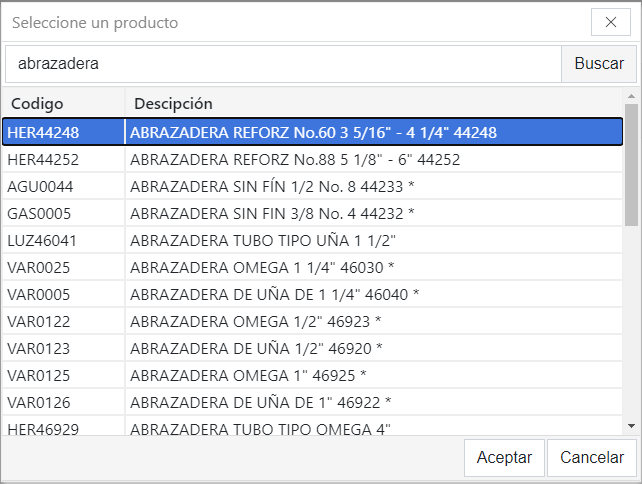Image resolution: width=642 pixels, height=484 pixels.
Task: Click the scrollbar up arrow
Action: (x=630, y=96)
